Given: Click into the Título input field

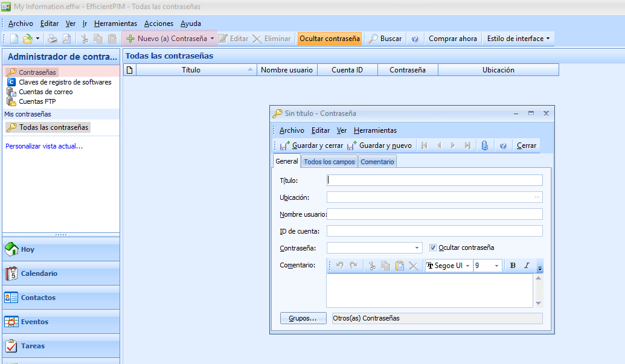Looking at the screenshot, I should point(434,180).
